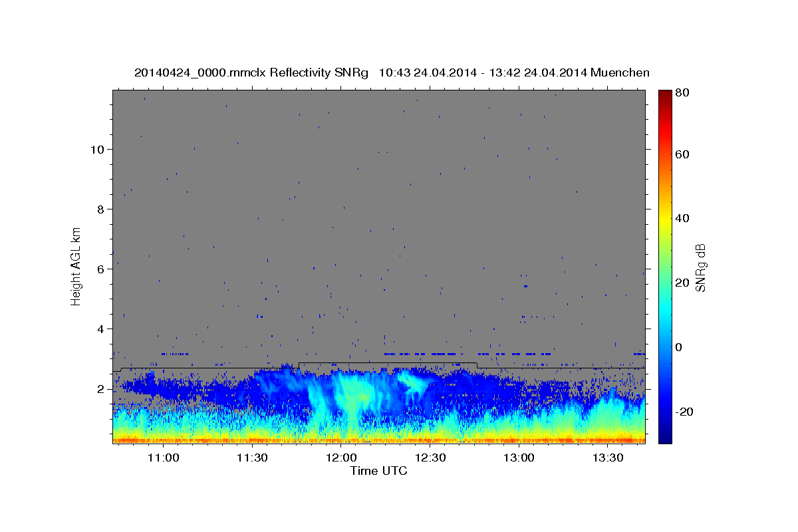Image resolution: width=798 pixels, height=532 pixels.
Task: Click the 11:00 time tick label
Action: 163,458
